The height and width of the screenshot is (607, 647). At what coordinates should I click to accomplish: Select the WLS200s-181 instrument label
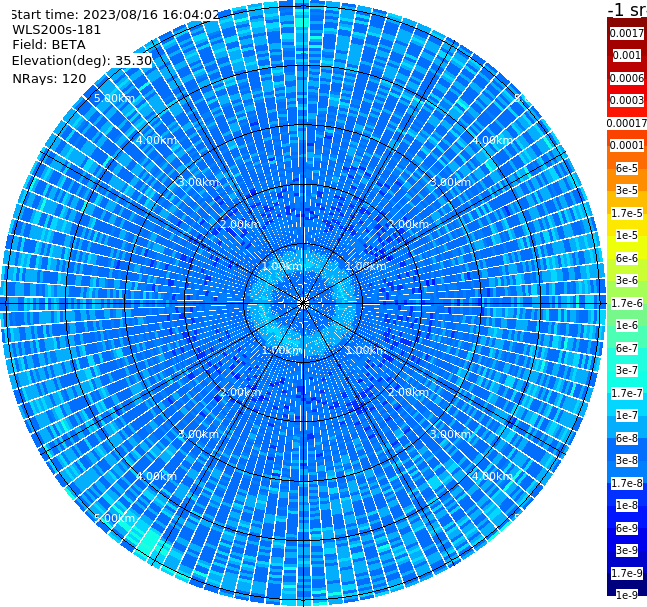click(57, 30)
